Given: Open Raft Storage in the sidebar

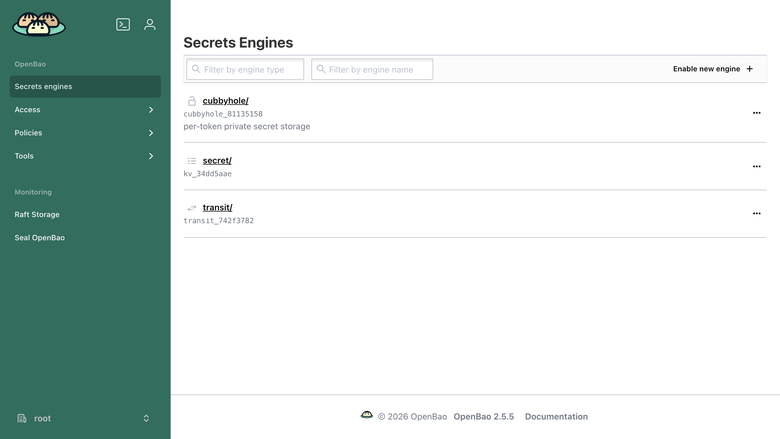Looking at the screenshot, I should 85,215.
